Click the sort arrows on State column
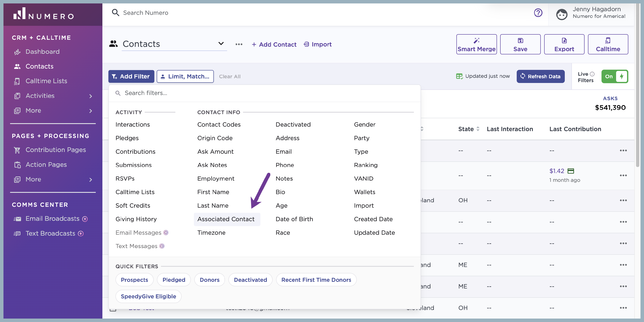 (478, 129)
